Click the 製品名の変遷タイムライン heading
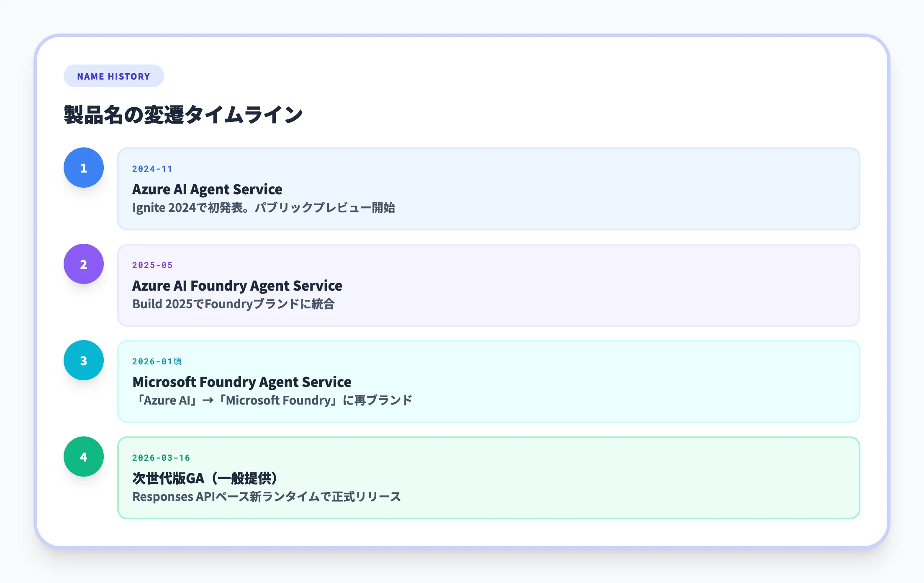This screenshot has height=583, width=924. tap(183, 115)
